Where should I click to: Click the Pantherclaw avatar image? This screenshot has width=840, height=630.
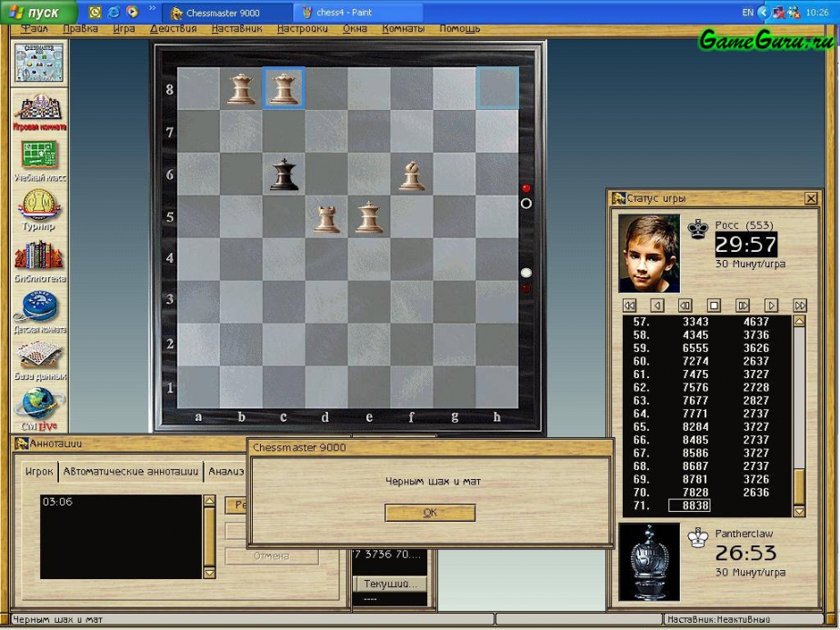point(649,562)
